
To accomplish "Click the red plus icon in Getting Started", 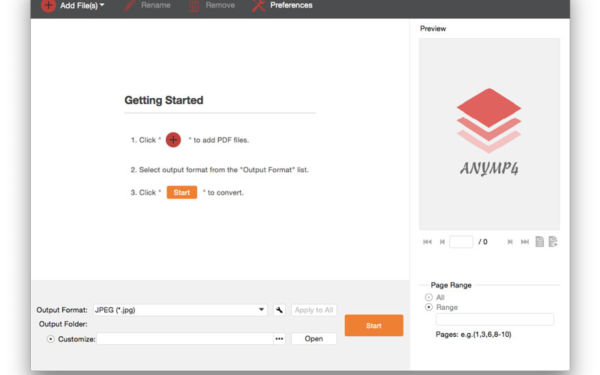I will tap(173, 140).
